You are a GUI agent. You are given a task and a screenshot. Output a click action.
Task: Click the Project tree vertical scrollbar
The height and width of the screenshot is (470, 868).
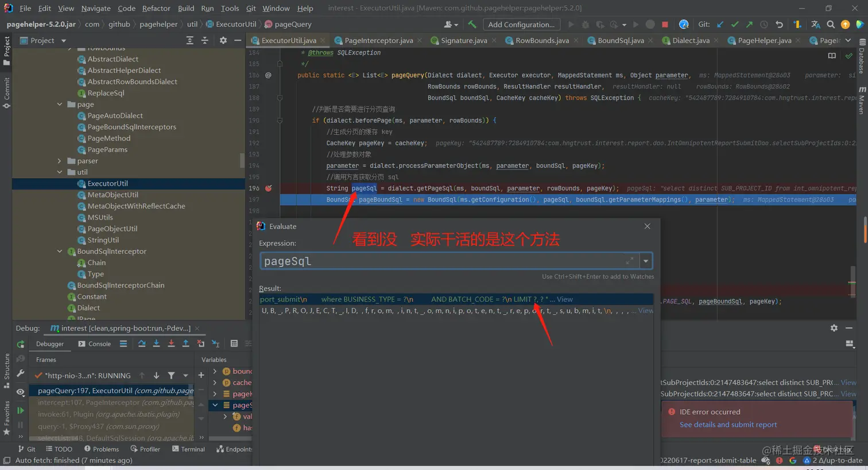242,159
